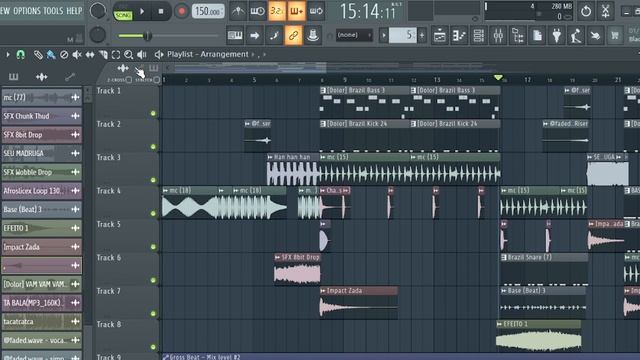Select the zoom magnifier tool
640x360 pixels.
[129, 54]
